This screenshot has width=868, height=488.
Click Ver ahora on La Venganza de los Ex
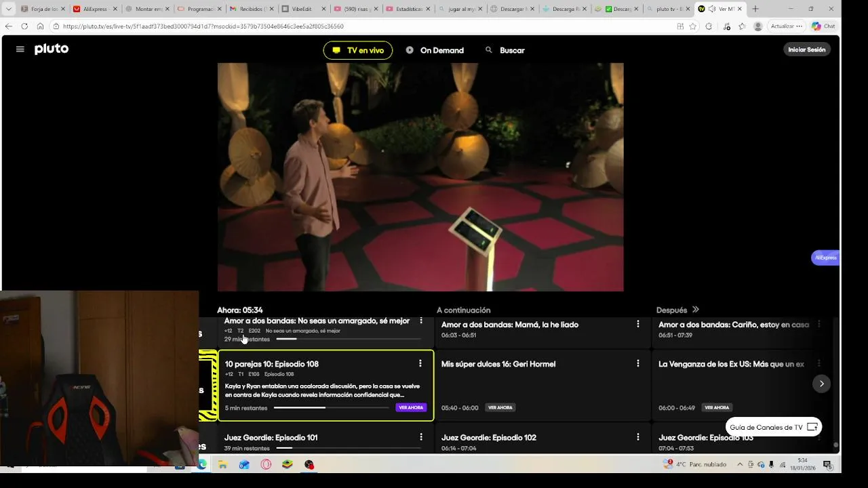tap(717, 407)
